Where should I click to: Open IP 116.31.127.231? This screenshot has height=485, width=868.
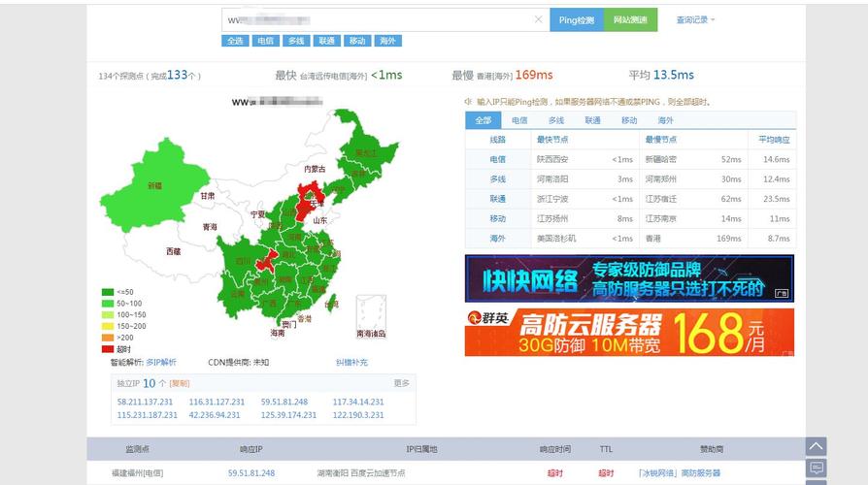pyautogui.click(x=217, y=402)
